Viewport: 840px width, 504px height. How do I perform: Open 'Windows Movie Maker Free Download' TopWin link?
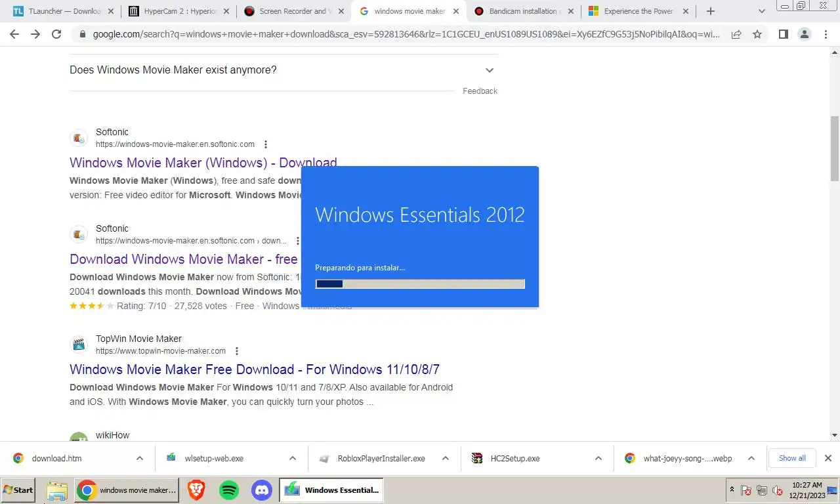(x=255, y=369)
